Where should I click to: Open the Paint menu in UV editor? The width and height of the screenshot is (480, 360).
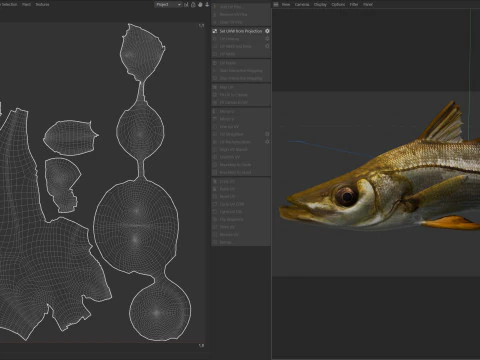(x=26, y=4)
